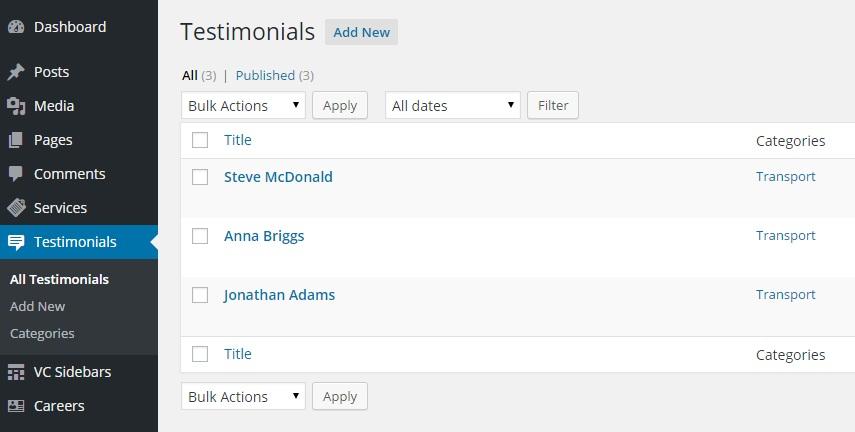
Task: Click the Pages icon in sidebar
Action: tap(16, 140)
